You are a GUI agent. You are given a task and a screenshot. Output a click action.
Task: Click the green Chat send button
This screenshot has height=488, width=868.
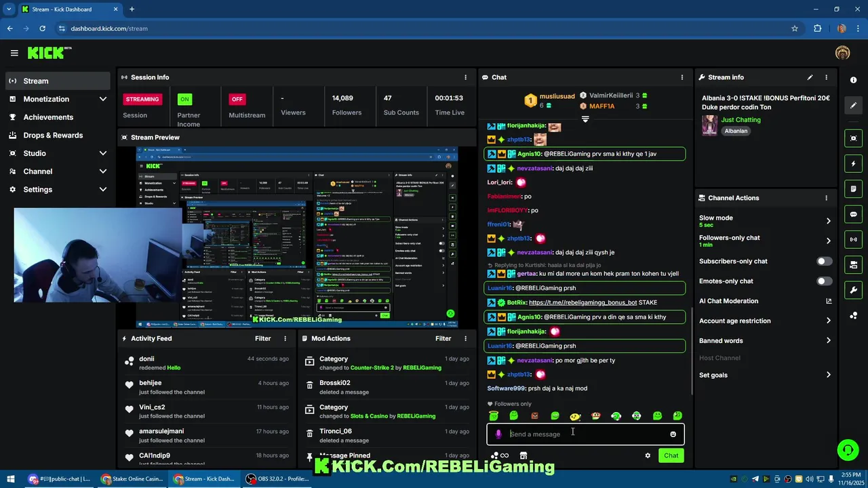(671, 455)
